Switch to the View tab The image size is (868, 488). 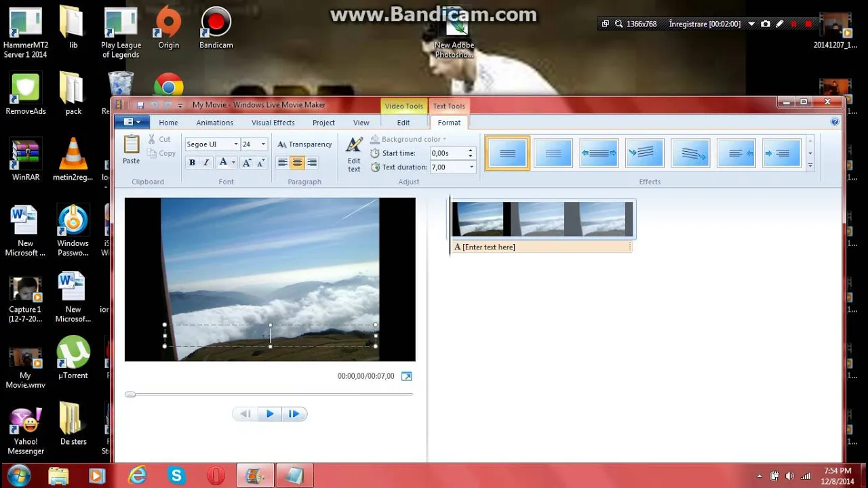click(361, 123)
